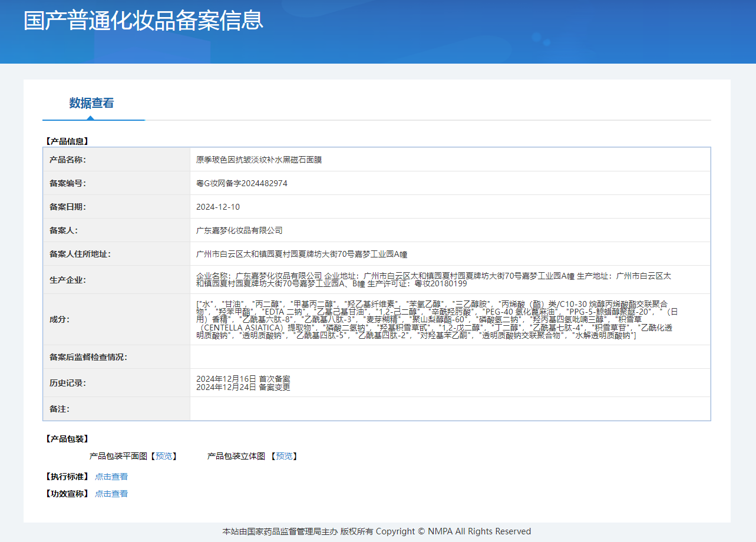Click the 备案人 value 广东嘉梦化妆品有限公司

point(239,230)
